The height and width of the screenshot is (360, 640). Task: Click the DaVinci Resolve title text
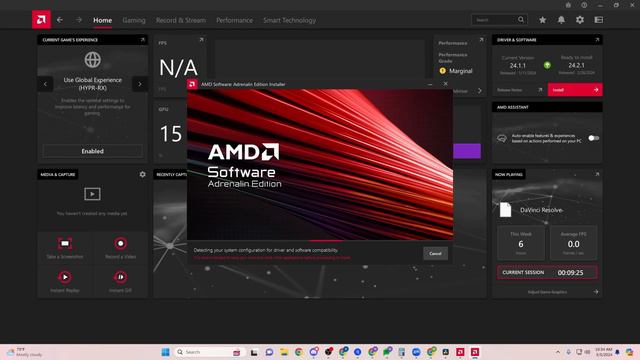542,210
